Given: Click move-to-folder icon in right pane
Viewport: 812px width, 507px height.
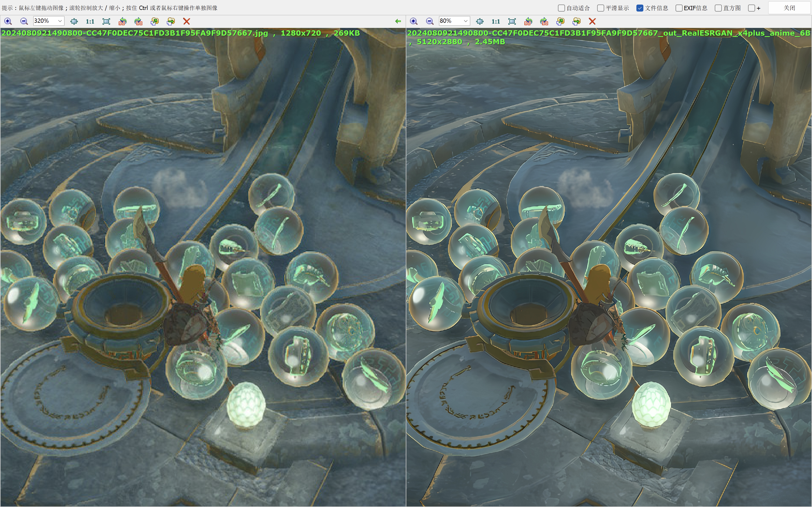Looking at the screenshot, I should coord(577,21).
